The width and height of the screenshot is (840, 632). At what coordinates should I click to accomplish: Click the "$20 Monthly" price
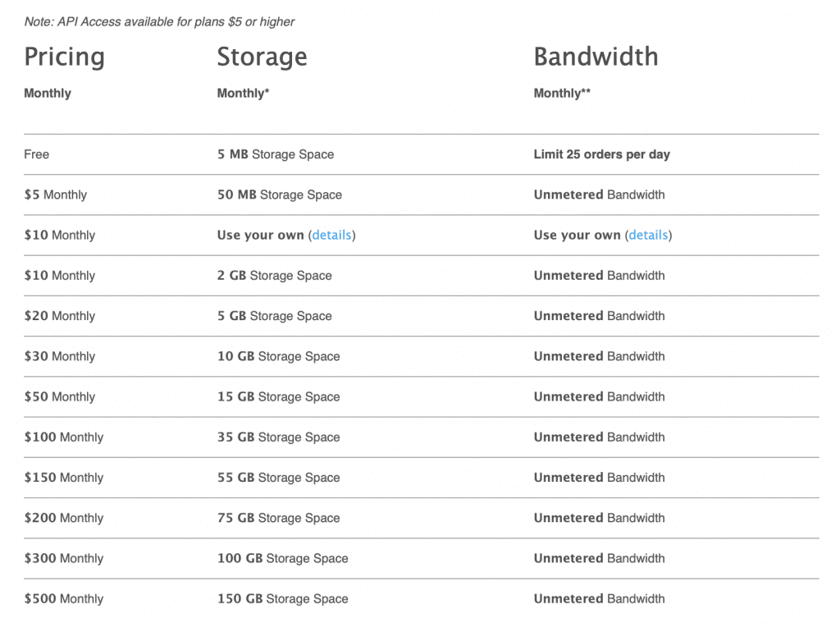pyautogui.click(x=59, y=316)
